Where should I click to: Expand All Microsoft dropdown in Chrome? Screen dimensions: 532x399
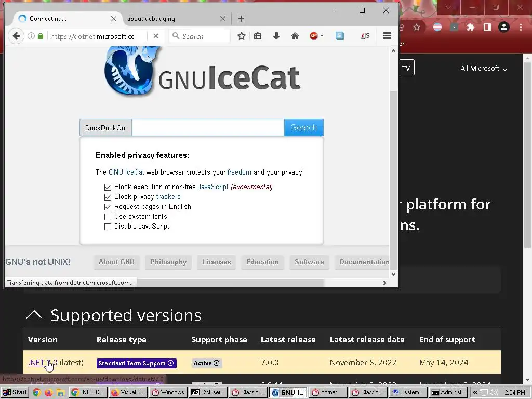[484, 69]
